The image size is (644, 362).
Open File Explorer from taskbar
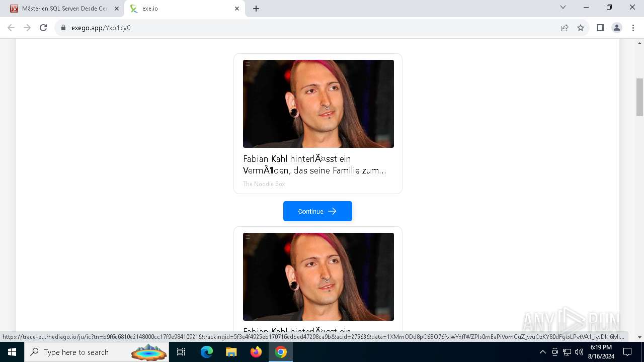[x=231, y=352]
